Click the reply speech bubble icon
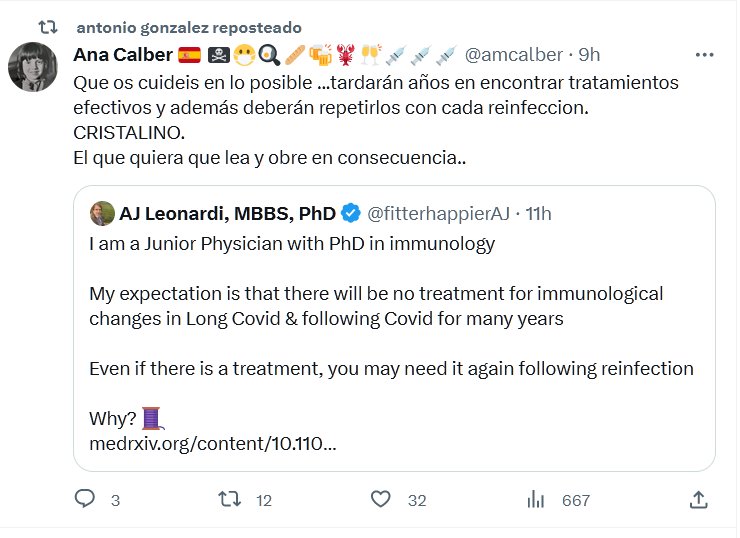 tap(85, 499)
